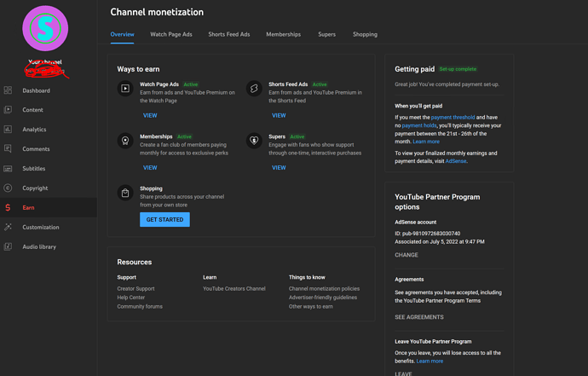This screenshot has height=376, width=588.
Task: Open Help Center resource link
Action: pyautogui.click(x=131, y=298)
